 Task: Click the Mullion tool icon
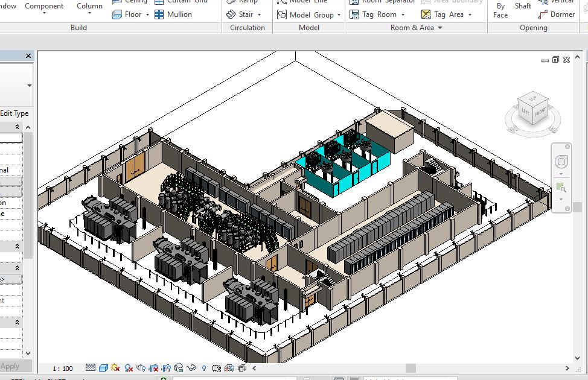click(159, 14)
